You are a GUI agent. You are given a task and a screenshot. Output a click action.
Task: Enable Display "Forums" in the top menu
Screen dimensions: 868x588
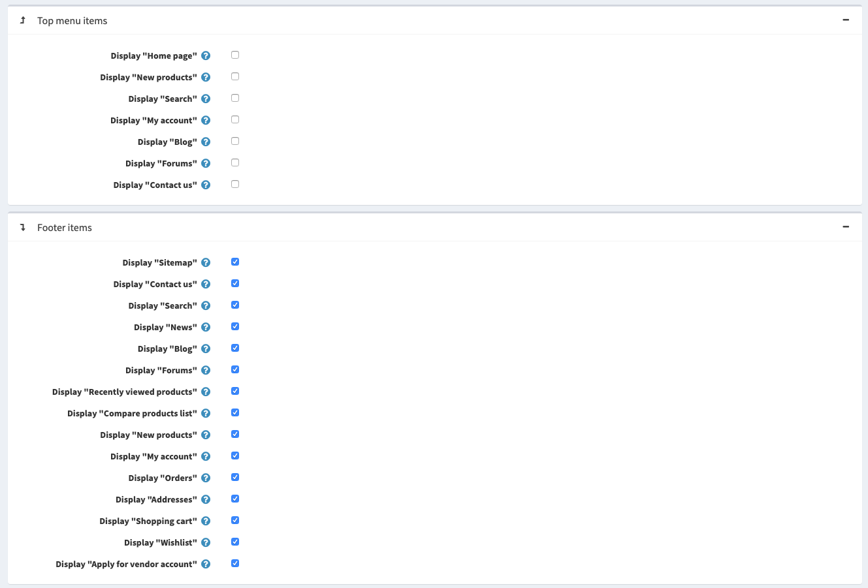235,162
